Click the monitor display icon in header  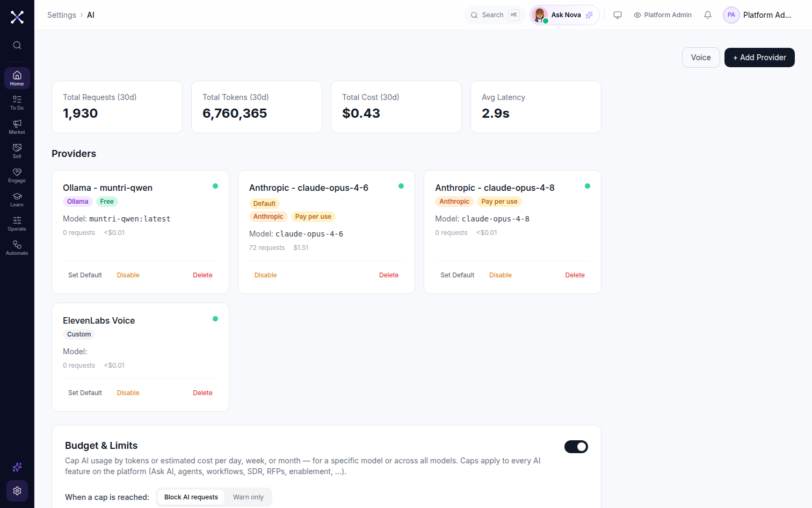[618, 15]
